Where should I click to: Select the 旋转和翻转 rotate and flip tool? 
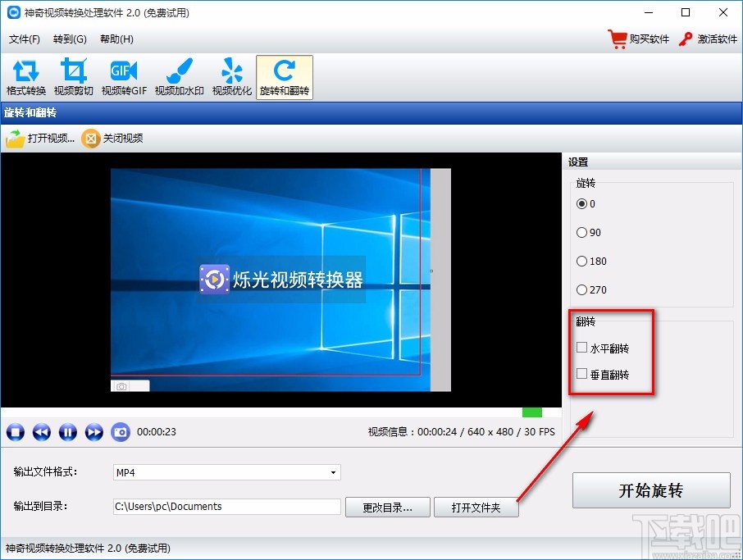[285, 77]
